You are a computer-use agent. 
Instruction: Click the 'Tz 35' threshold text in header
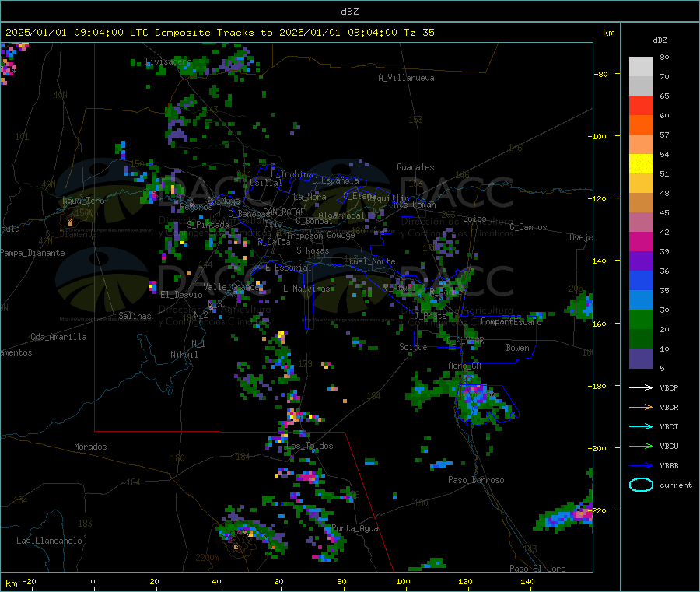418,33
